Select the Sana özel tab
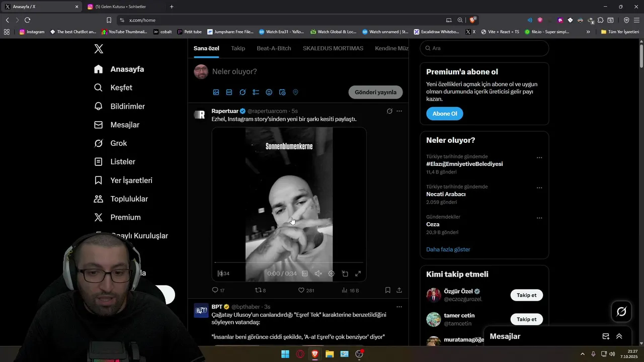 [206, 48]
